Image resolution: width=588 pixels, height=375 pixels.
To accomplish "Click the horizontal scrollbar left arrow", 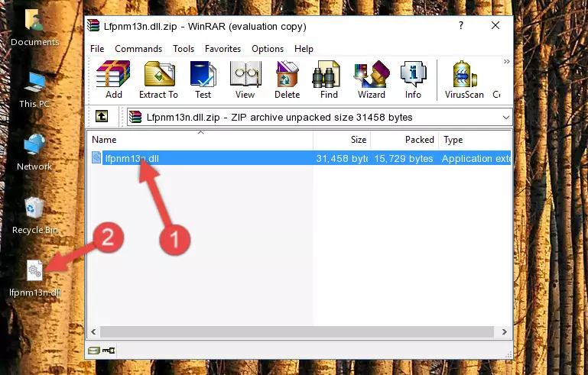I will [93, 331].
